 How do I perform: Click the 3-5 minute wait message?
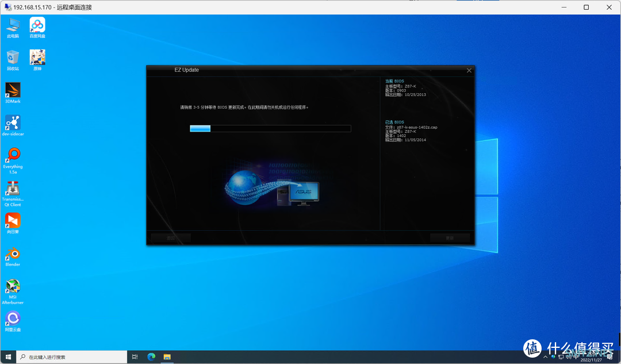(244, 108)
